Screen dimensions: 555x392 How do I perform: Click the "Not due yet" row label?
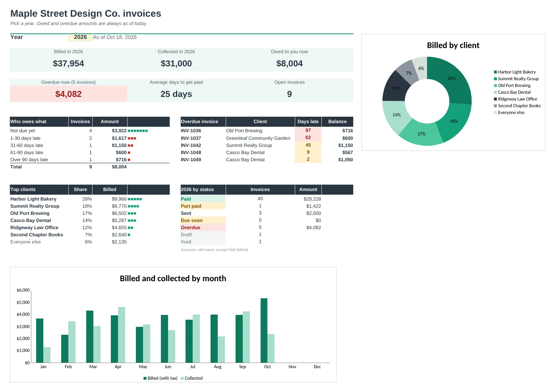pos(23,131)
